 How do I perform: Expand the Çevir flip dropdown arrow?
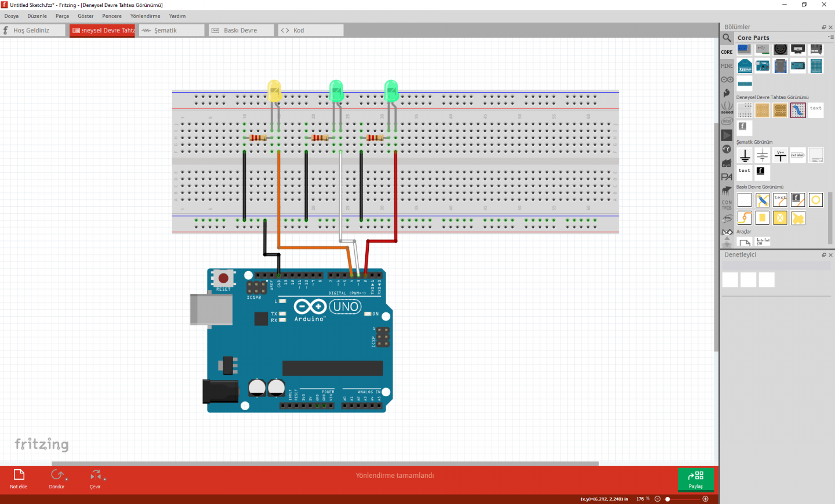click(x=104, y=479)
